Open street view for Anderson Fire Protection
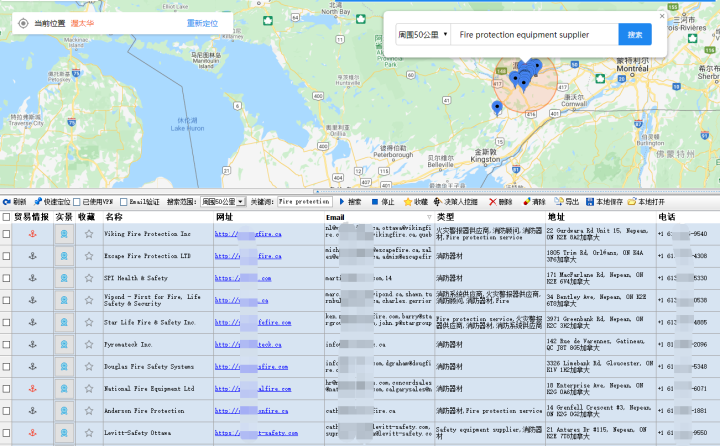This screenshot has width=720, height=446. (x=64, y=411)
